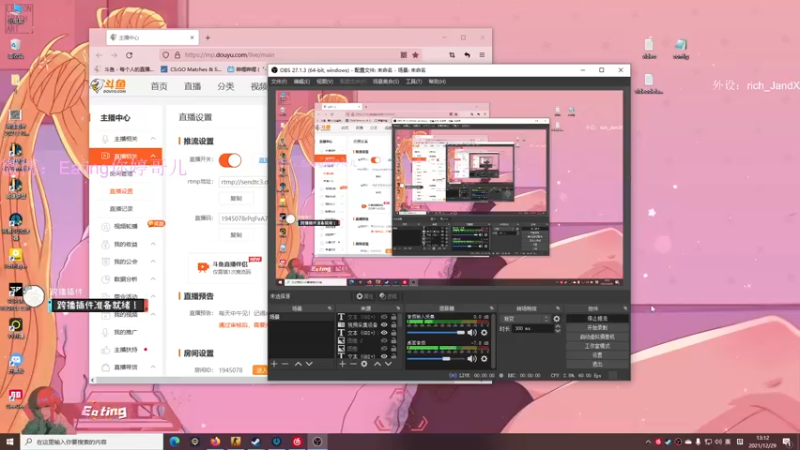Expand the 我的收益 sidebar section
Viewport: 800px width, 450px height.
(x=153, y=244)
